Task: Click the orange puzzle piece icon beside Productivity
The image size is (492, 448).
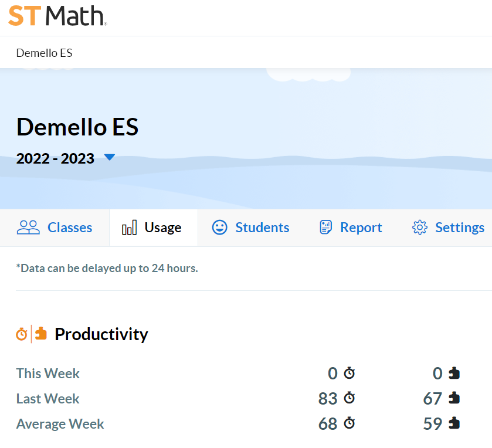Action: pyautogui.click(x=41, y=333)
